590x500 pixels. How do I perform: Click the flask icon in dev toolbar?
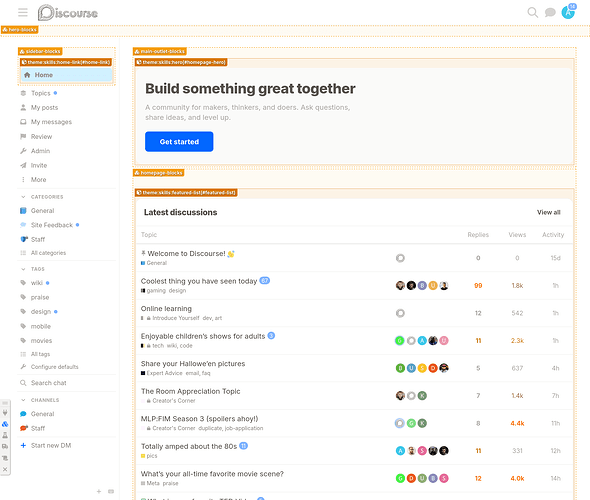pos(5,435)
